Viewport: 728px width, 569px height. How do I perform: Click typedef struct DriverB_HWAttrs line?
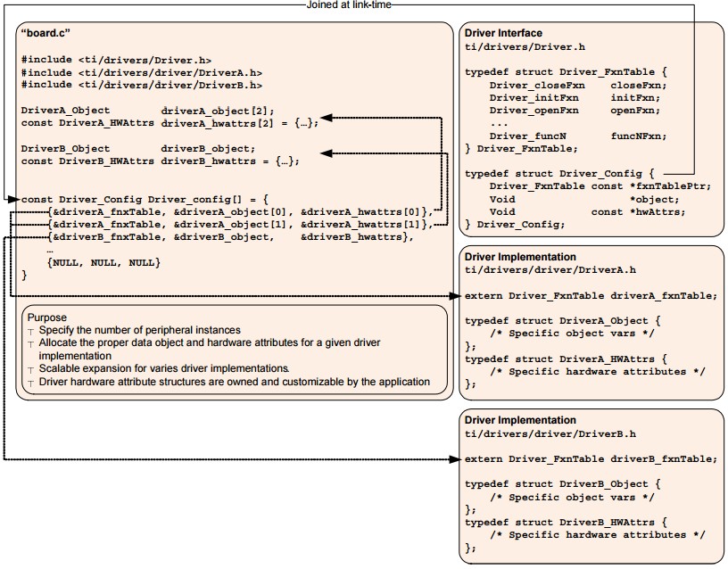coord(566,522)
